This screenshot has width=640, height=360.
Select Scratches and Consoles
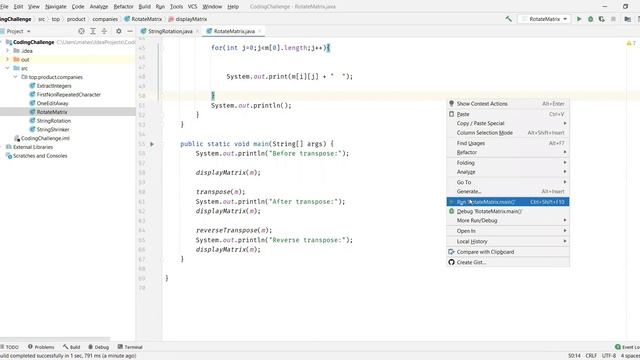[x=40, y=156]
